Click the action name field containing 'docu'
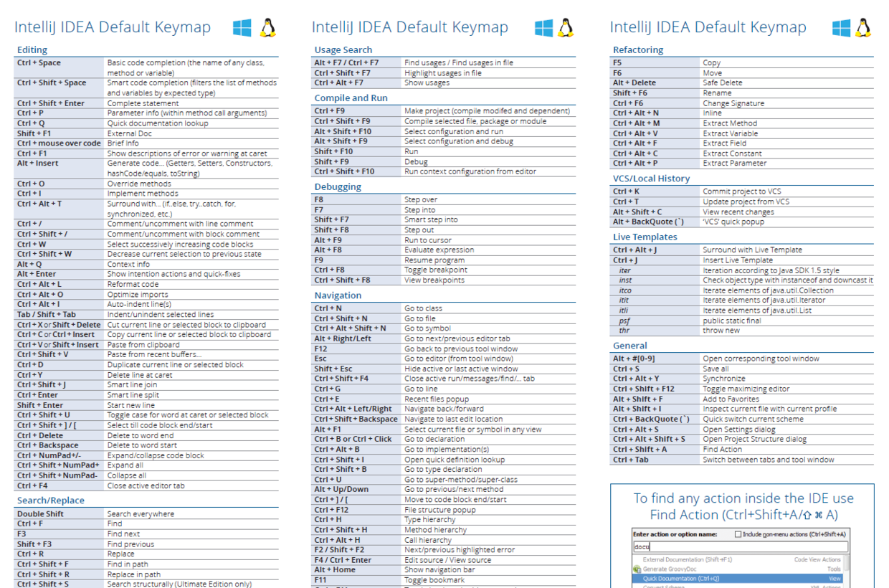Screen dimensions: 889x588 coord(740,546)
